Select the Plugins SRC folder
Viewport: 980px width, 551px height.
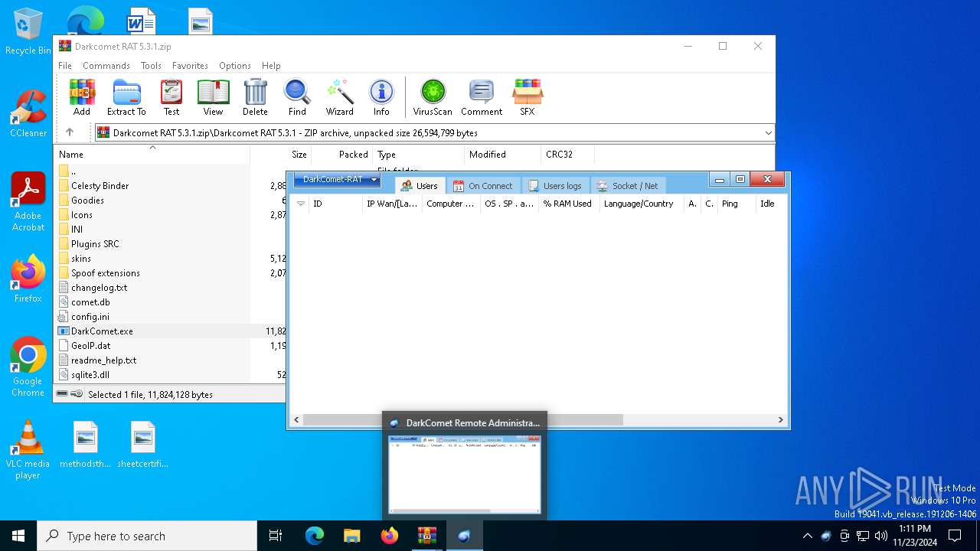tap(95, 244)
